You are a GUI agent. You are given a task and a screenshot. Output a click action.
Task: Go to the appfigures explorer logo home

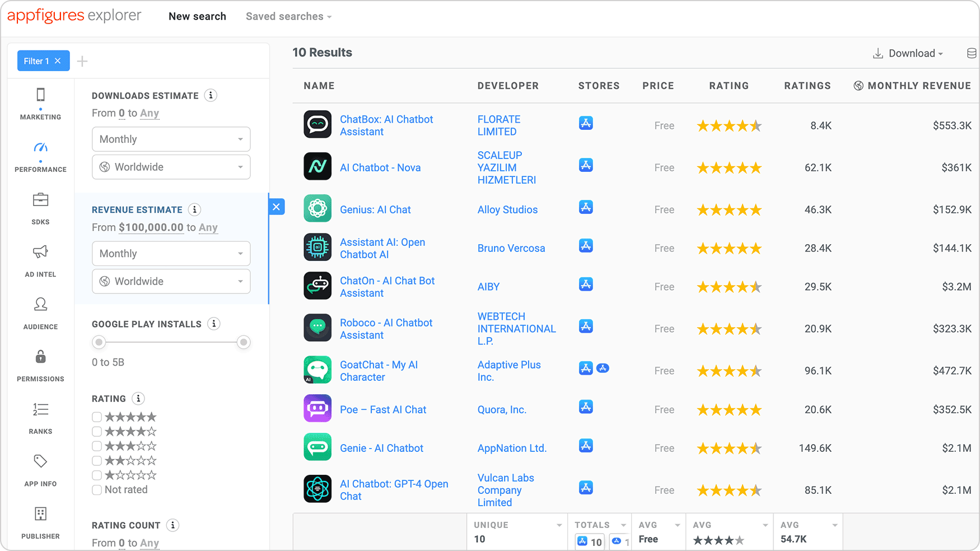click(74, 16)
